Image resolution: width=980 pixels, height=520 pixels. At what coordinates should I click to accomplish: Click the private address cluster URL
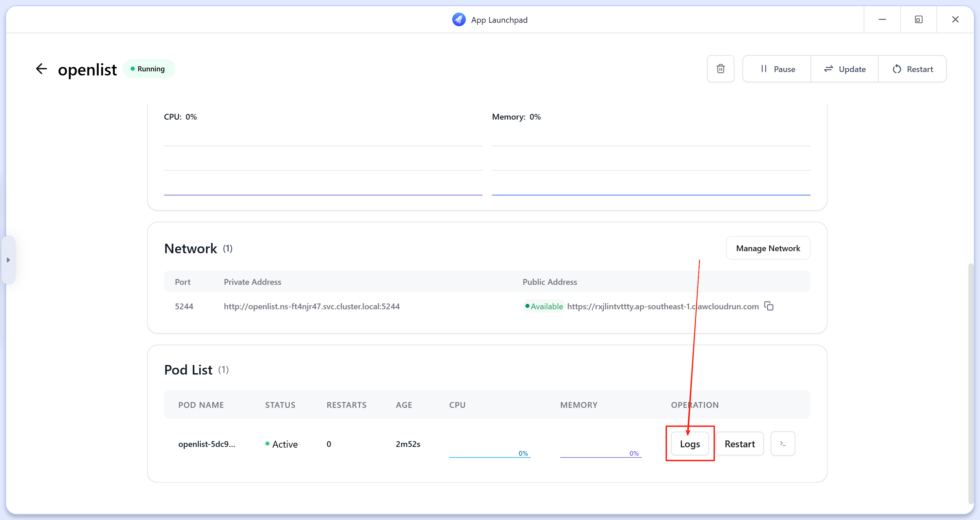coord(312,306)
